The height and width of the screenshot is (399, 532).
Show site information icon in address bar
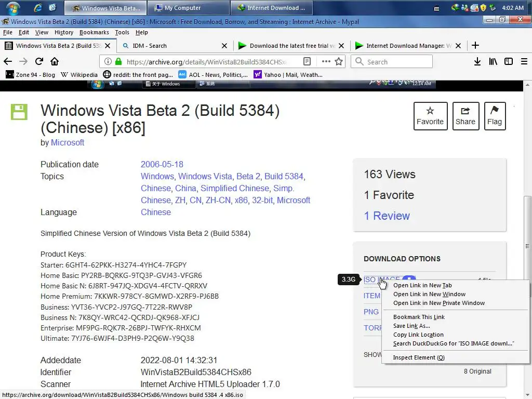click(108, 61)
